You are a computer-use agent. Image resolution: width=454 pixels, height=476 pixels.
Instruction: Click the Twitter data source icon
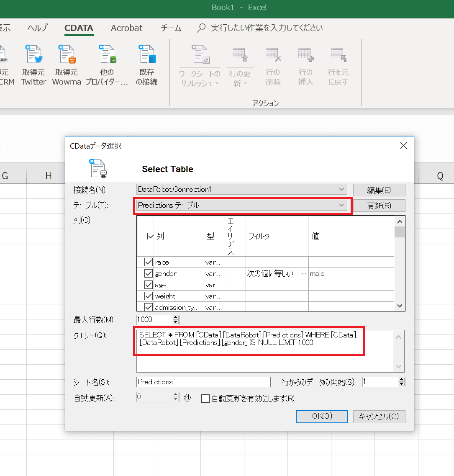(33, 54)
